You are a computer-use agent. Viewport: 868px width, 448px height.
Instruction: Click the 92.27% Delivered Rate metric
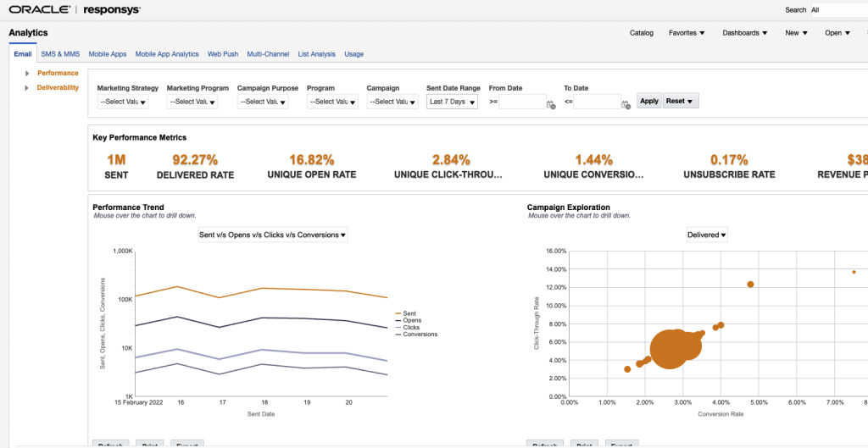[x=195, y=167]
